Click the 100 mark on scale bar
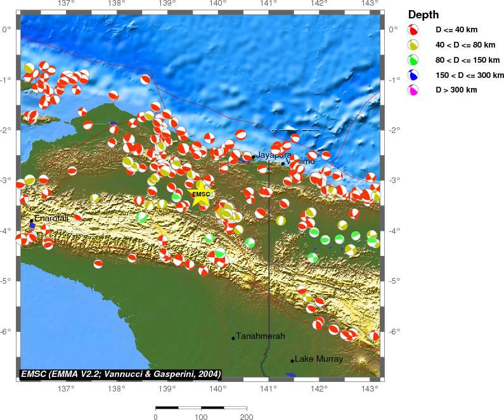This screenshot has height=420, width=504. click(x=201, y=417)
